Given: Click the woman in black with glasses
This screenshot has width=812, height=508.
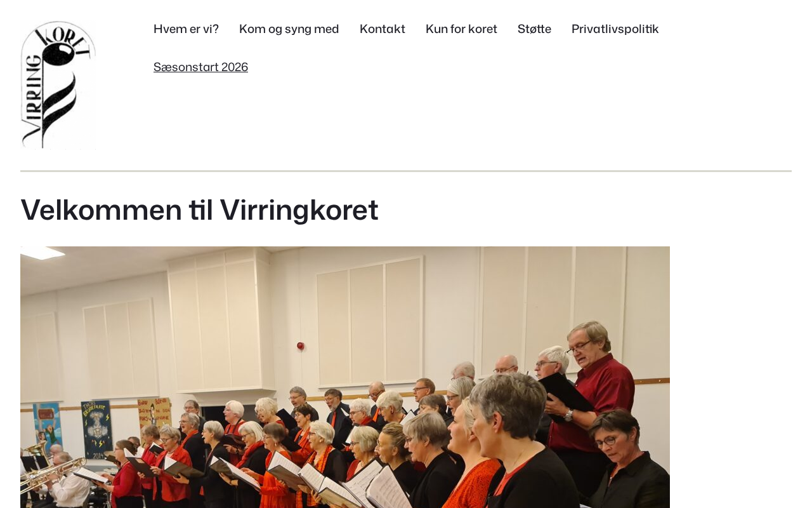Looking at the screenshot, I should pyautogui.click(x=625, y=460).
